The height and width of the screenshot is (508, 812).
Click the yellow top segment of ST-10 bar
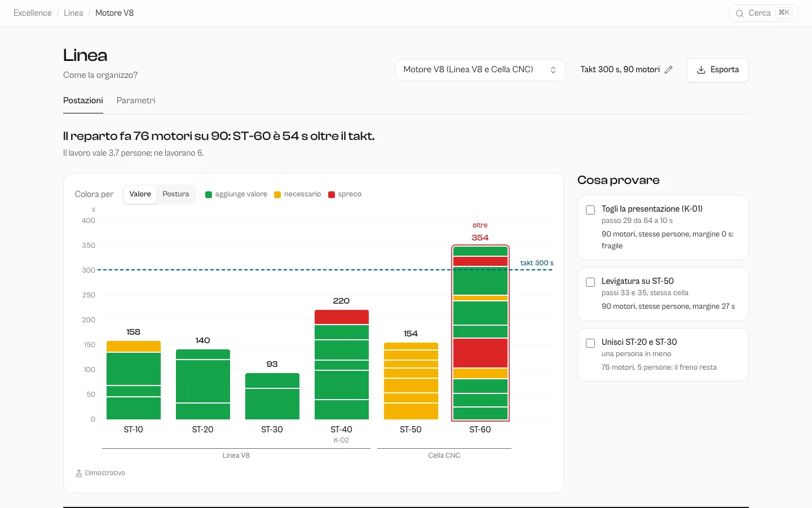click(x=134, y=346)
